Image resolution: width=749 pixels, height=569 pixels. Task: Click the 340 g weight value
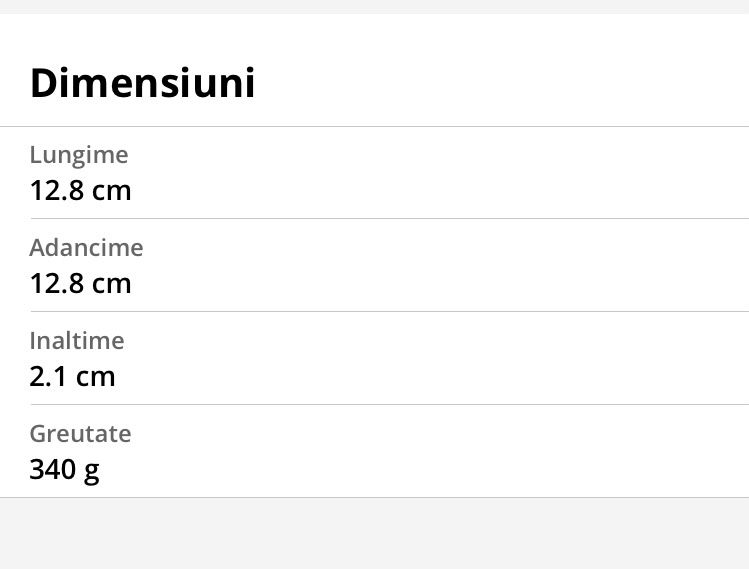click(x=64, y=469)
